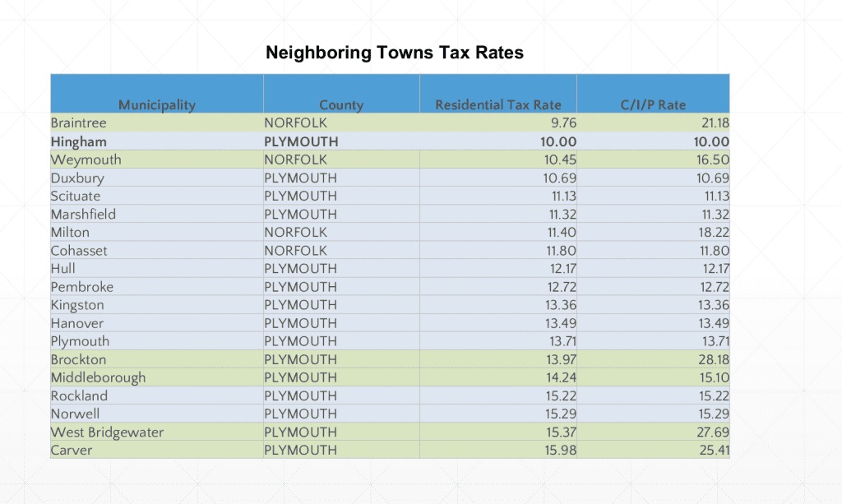
Task: Select Braintree's C/I/P rate 21.18
Action: [x=715, y=123]
